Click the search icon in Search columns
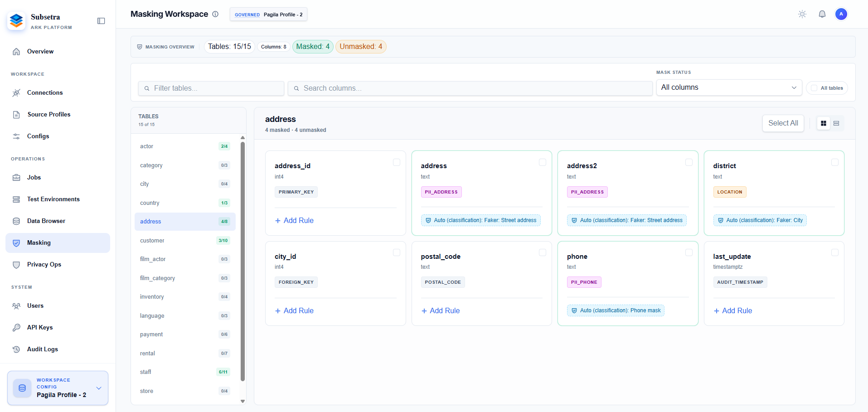 [x=296, y=88]
